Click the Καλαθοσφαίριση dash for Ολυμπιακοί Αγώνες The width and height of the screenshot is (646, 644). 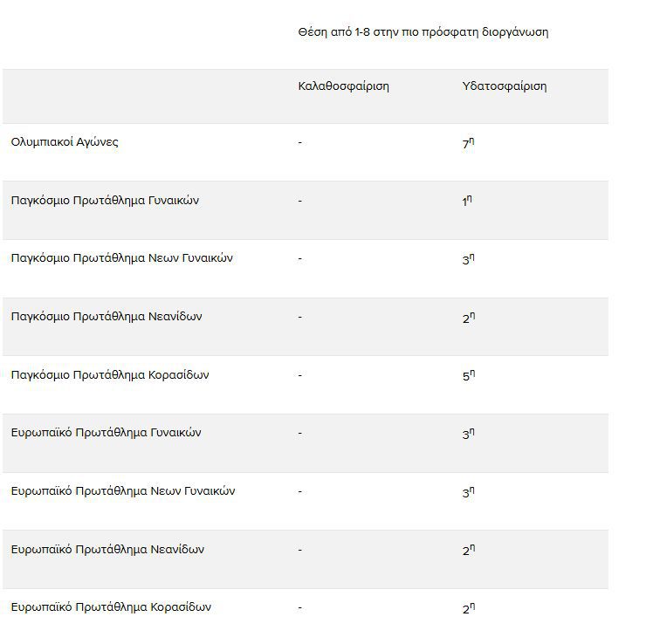click(299, 143)
